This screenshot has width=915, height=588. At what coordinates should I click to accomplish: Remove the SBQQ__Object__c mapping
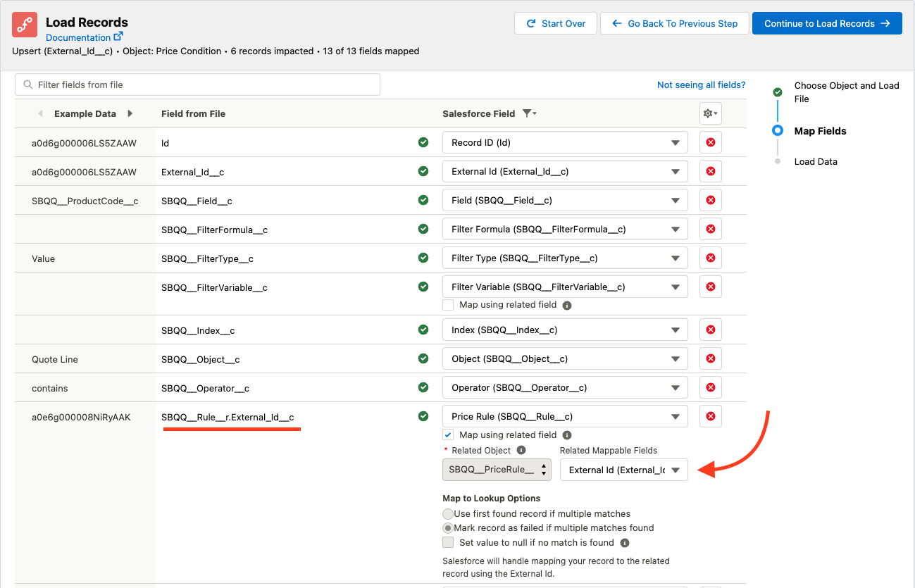tap(710, 358)
